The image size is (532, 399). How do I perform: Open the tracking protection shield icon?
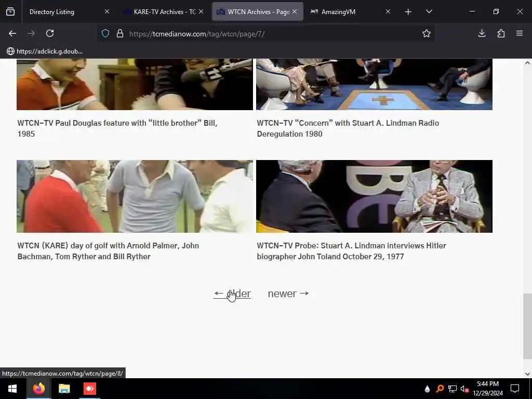[105, 33]
